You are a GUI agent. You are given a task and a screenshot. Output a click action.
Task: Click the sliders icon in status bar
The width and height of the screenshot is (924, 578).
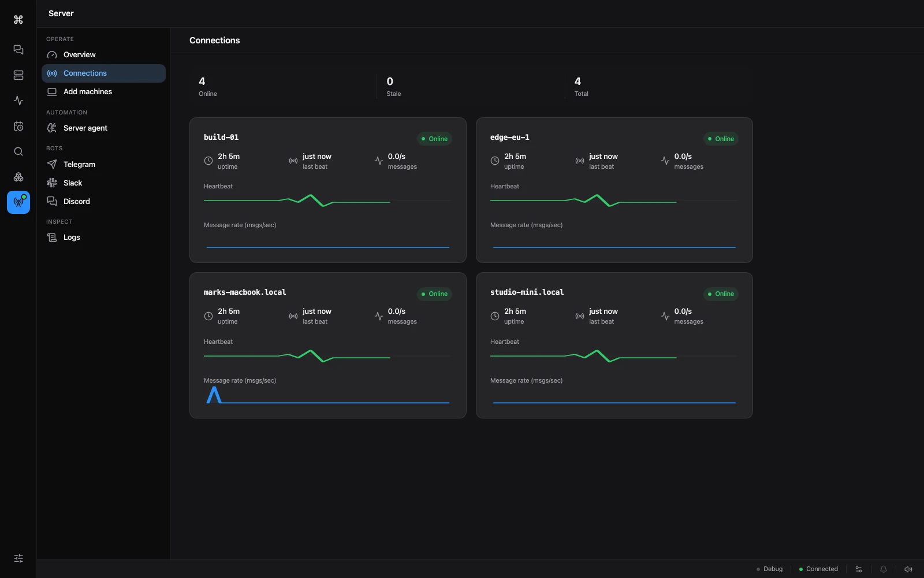tap(859, 569)
